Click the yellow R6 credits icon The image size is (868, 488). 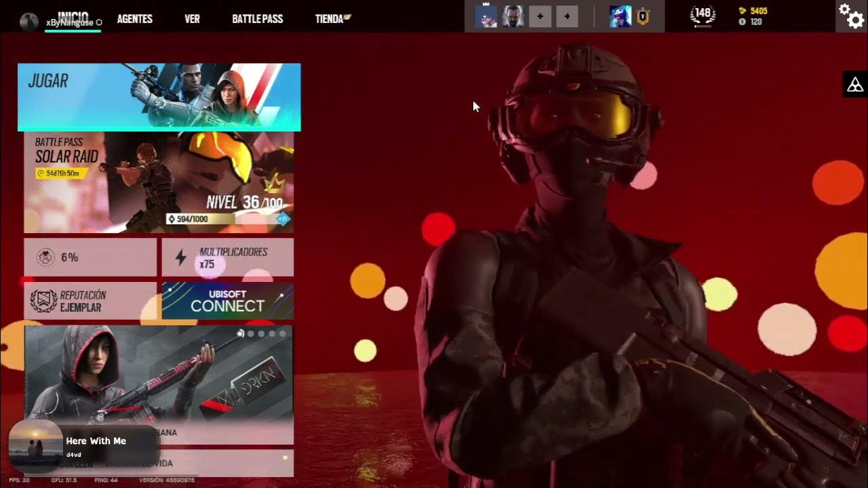pos(743,11)
